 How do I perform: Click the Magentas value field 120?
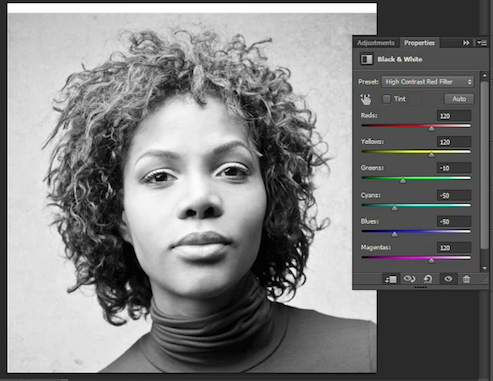pyautogui.click(x=454, y=247)
